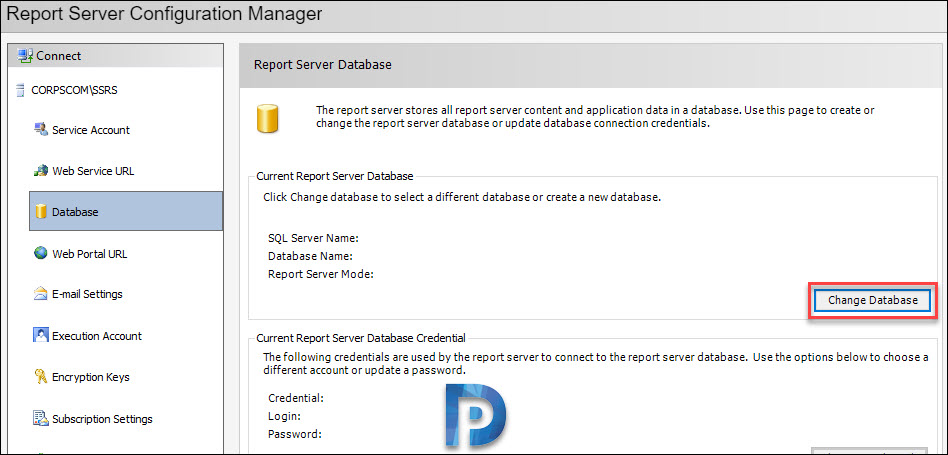948x455 pixels.
Task: Open Web Portal URL page via label
Action: click(x=89, y=254)
